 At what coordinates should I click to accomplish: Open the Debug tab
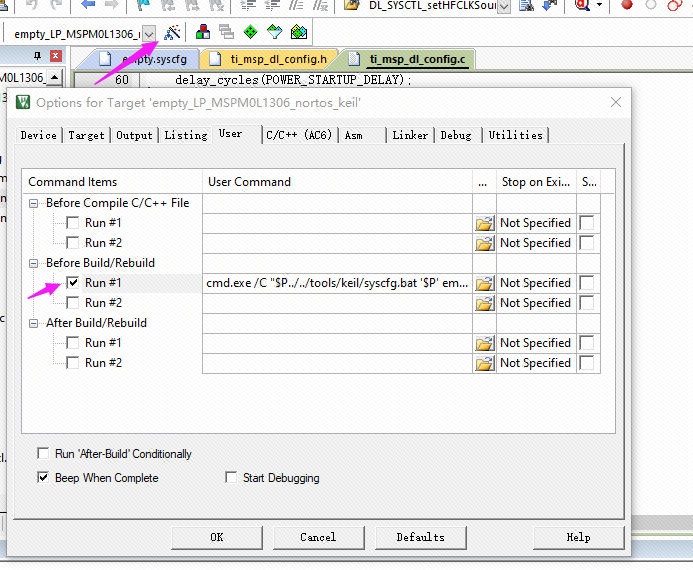coord(455,135)
